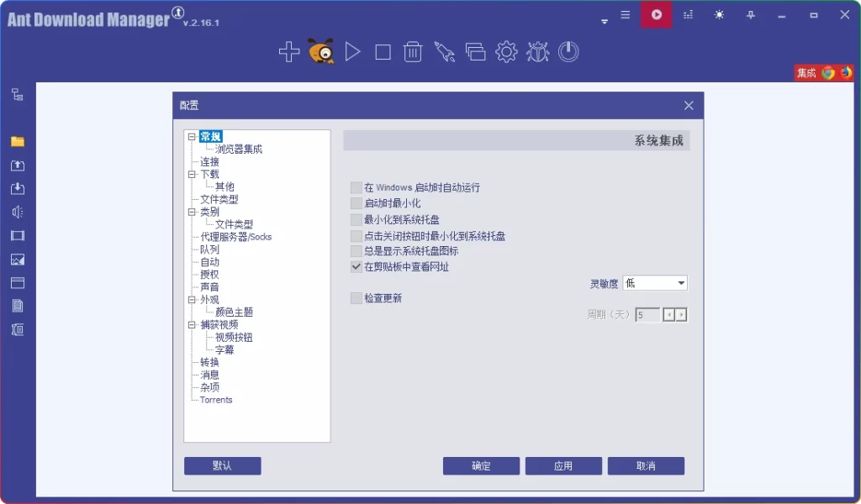Select 代理服务器/Socks in the tree
The height and width of the screenshot is (504, 861).
235,237
